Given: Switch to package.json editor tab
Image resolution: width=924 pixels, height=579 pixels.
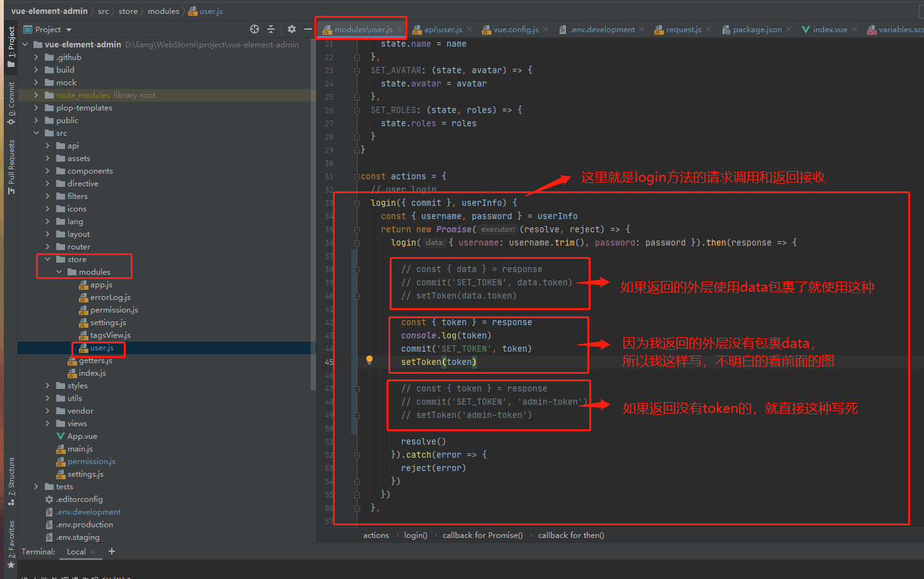Looking at the screenshot, I should click(757, 30).
